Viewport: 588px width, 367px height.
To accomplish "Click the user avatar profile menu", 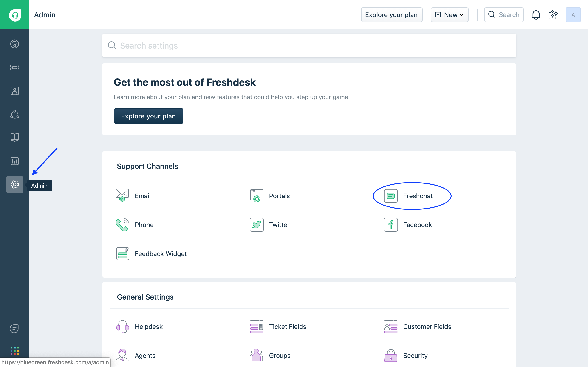I will [x=573, y=15].
